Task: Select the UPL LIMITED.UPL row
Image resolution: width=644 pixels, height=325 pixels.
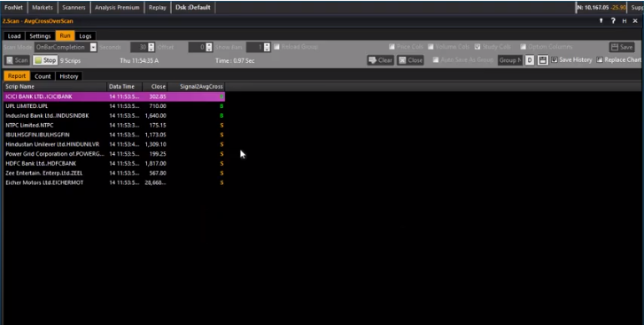Action: click(114, 106)
